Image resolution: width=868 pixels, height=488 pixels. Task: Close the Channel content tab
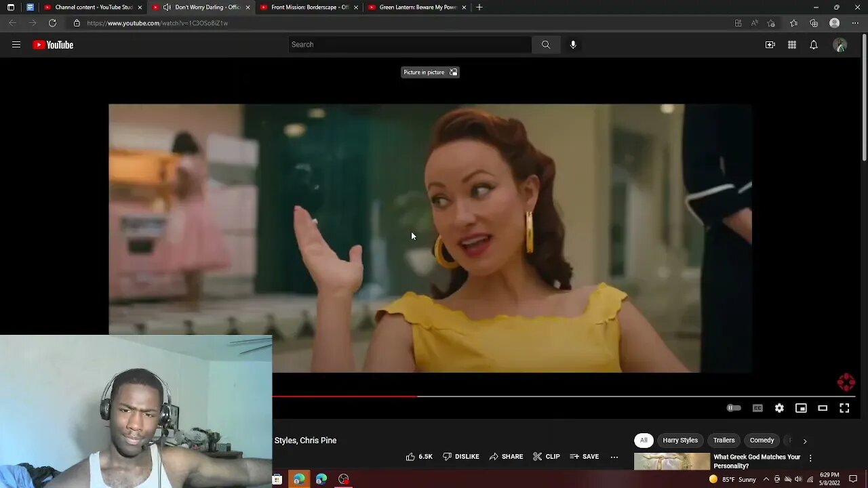click(140, 7)
